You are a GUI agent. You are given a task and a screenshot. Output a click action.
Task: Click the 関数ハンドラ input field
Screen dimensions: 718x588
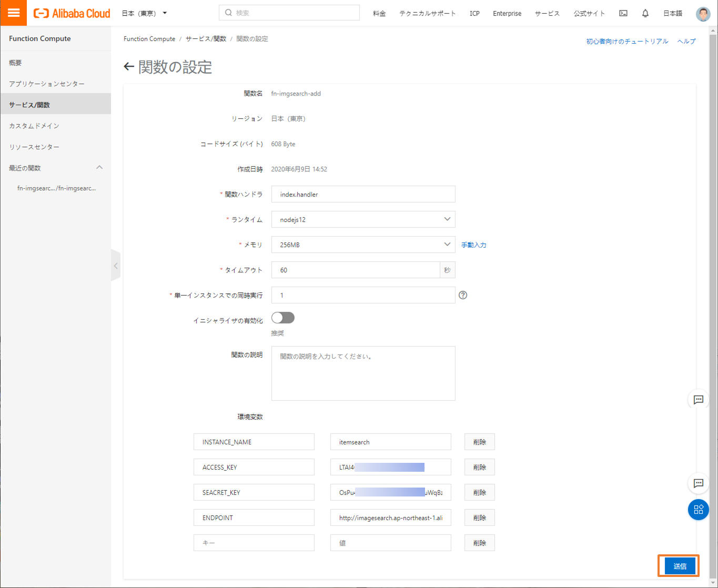(363, 194)
